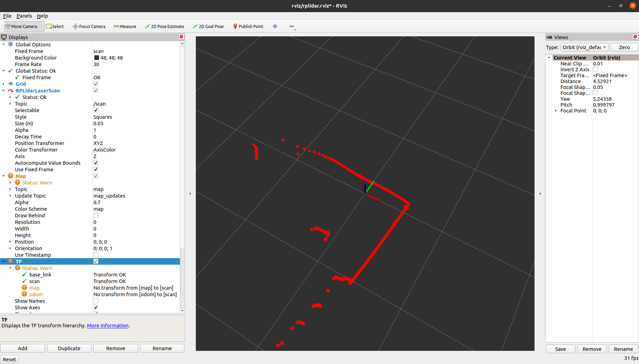Click the map frame warning icon under TF
Viewport: 639px width, 364px height.
point(24,288)
